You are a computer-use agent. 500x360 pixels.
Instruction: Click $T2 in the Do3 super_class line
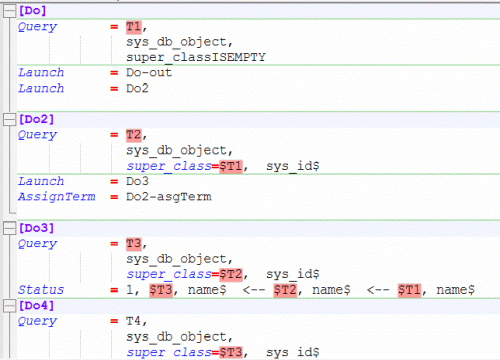tap(231, 274)
